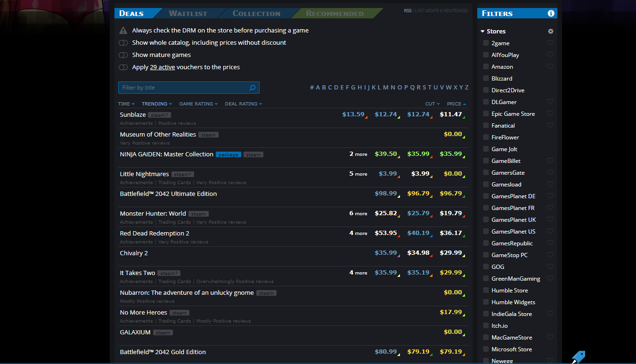Open the Sunblaze game page
Screen dimensions: 636x364
pyautogui.click(x=133, y=114)
